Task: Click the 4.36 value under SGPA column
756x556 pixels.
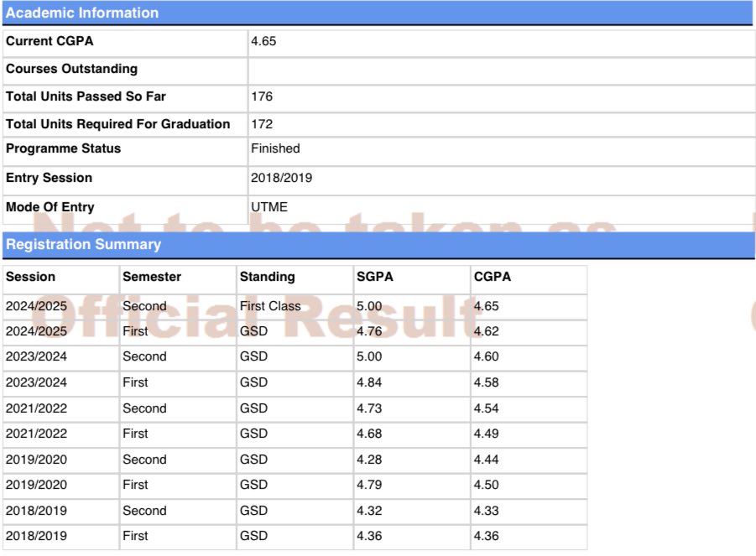Action: pos(369,536)
